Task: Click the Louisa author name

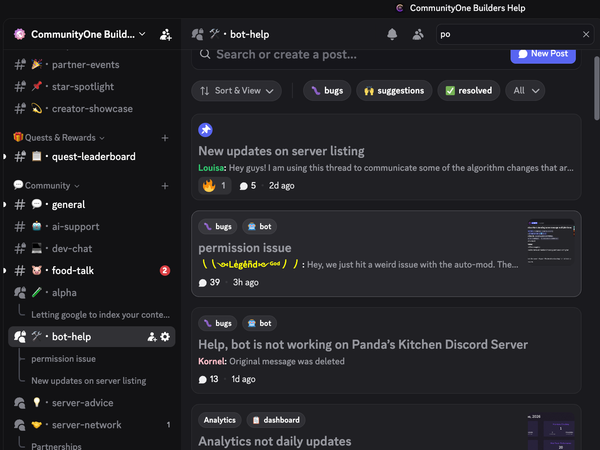Action: (x=211, y=168)
